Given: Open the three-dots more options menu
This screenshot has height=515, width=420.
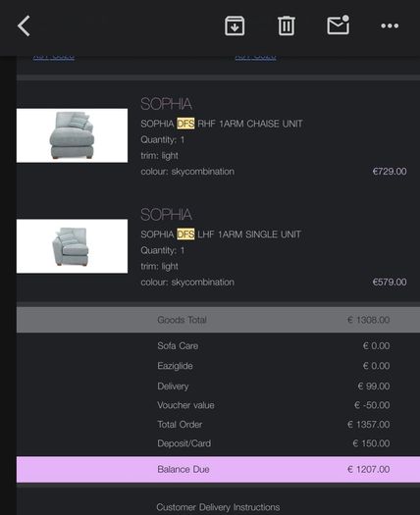Looking at the screenshot, I should [390, 26].
